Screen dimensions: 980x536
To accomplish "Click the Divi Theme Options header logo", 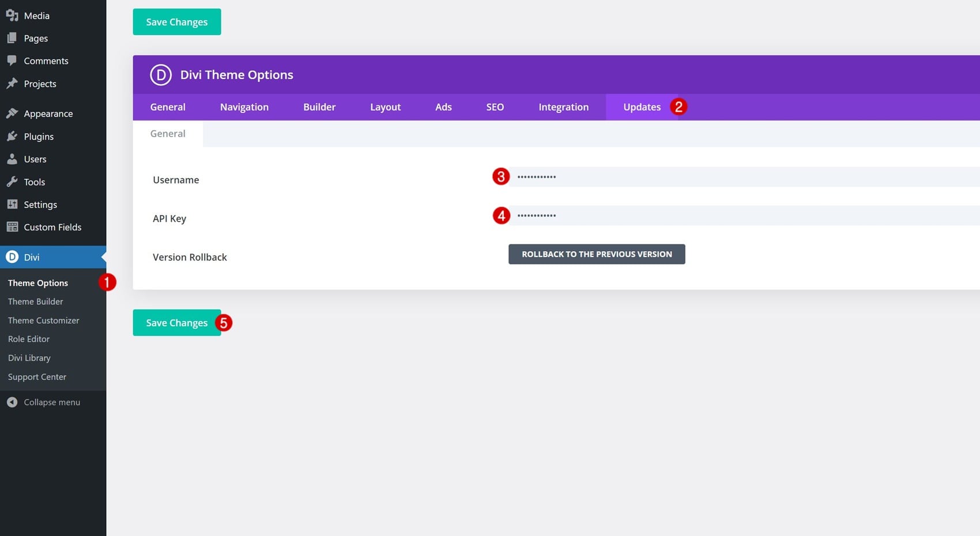I will (x=160, y=74).
